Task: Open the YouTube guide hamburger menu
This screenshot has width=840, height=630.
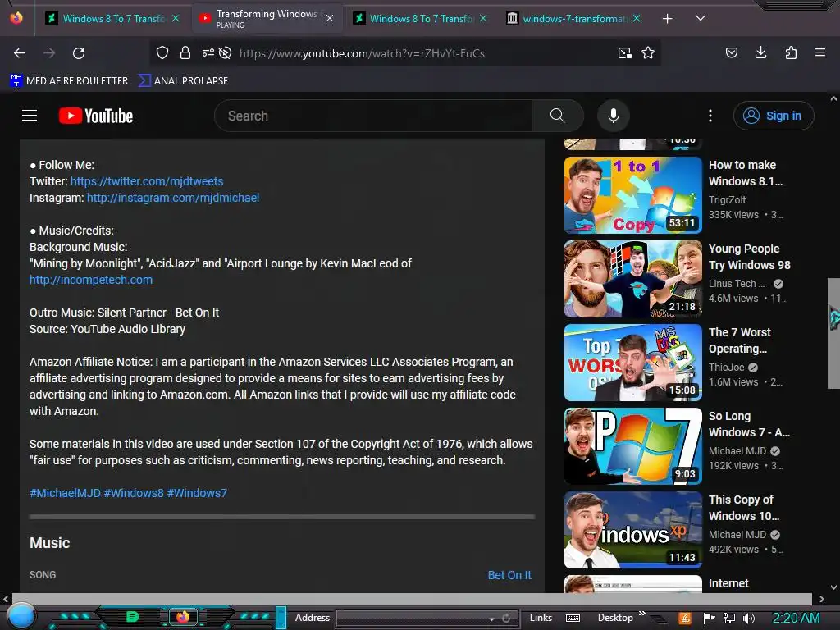Action: coord(30,116)
